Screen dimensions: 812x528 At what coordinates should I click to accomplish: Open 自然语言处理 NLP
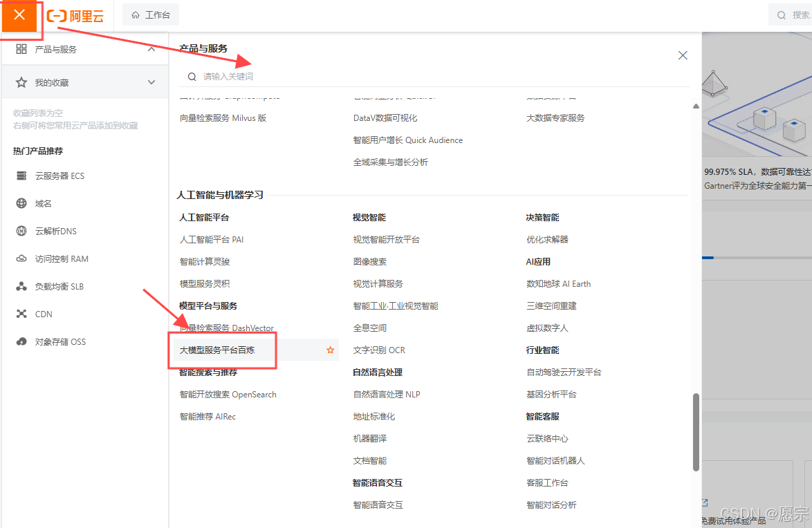(387, 395)
